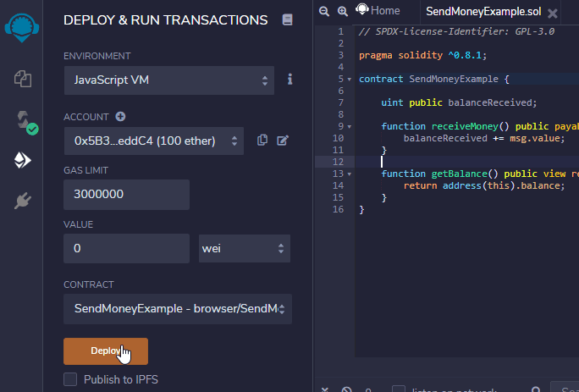Copy the account address to clipboard
Viewport: 579px width, 392px height.
pyautogui.click(x=262, y=140)
